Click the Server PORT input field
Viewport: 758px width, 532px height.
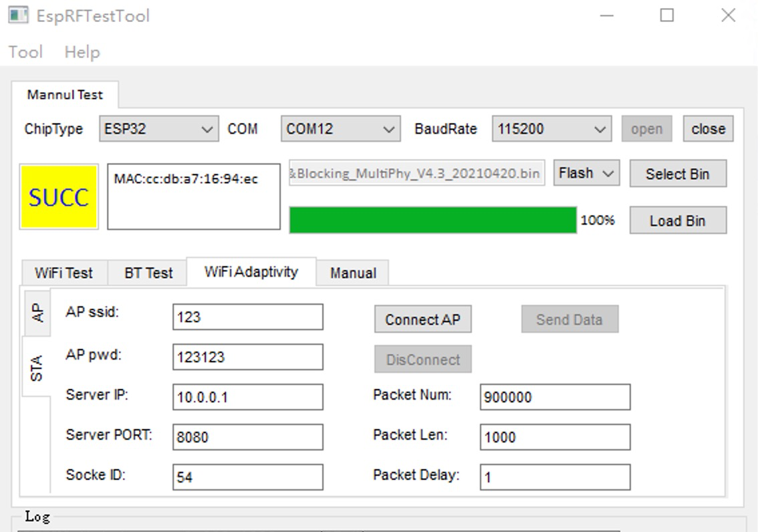point(247,437)
